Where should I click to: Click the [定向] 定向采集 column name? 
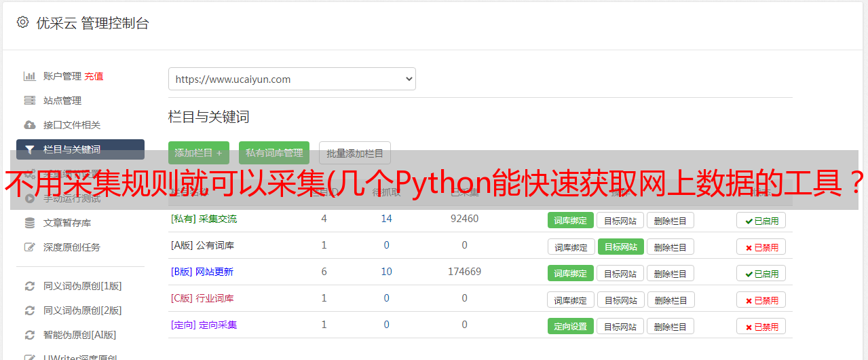point(204,325)
